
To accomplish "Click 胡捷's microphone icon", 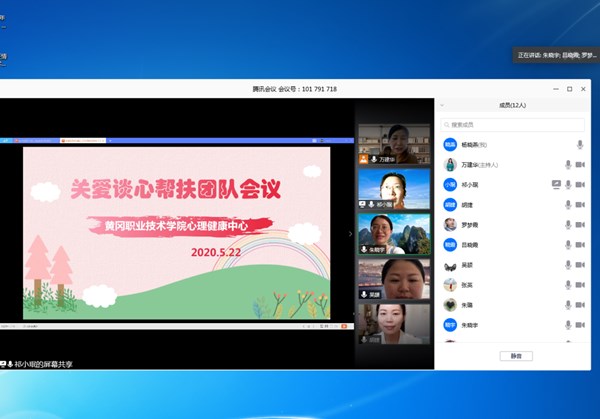I will click(568, 205).
